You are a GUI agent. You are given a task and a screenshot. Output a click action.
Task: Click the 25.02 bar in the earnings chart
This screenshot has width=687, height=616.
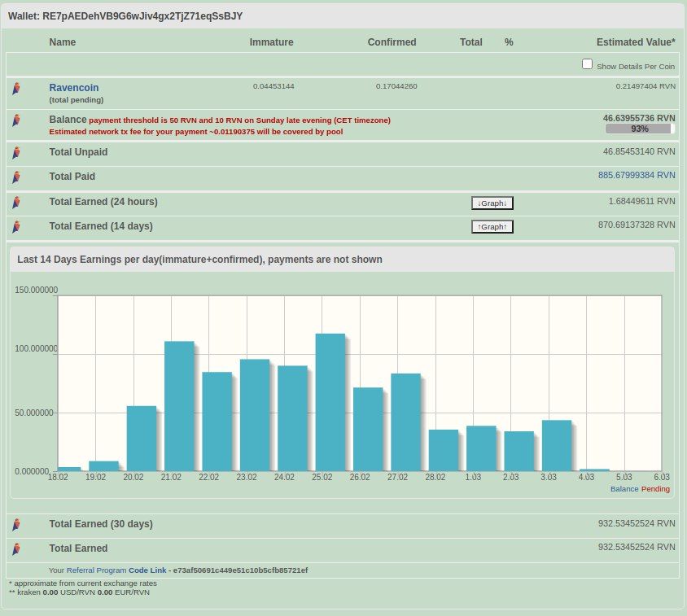(x=330, y=402)
